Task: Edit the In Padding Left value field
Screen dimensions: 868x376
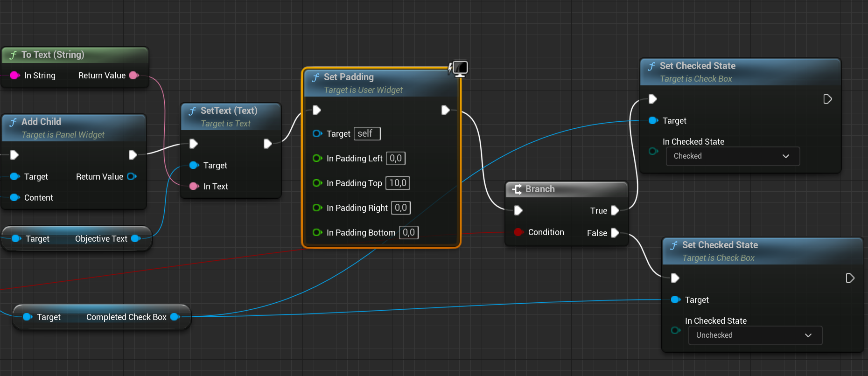Action: pos(396,158)
